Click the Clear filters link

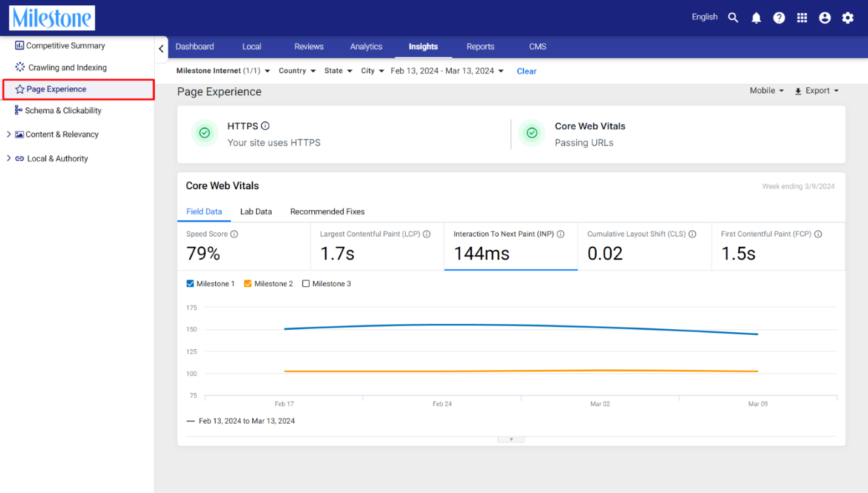pos(527,71)
